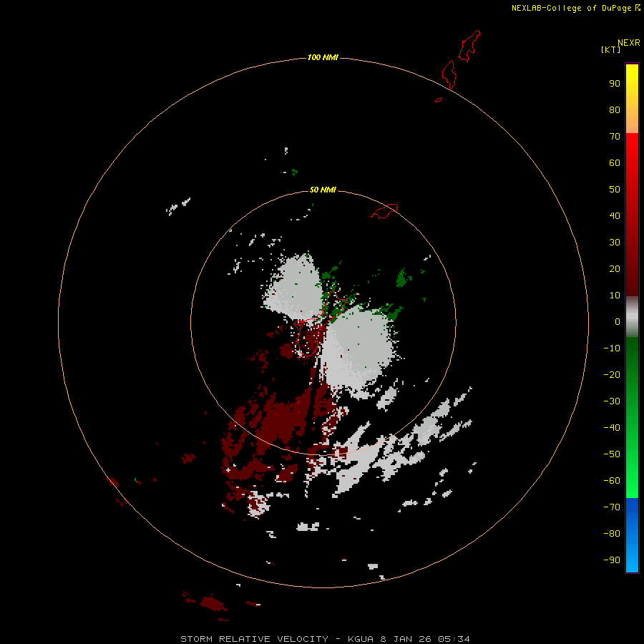Click the [KT] units label

[x=610, y=49]
